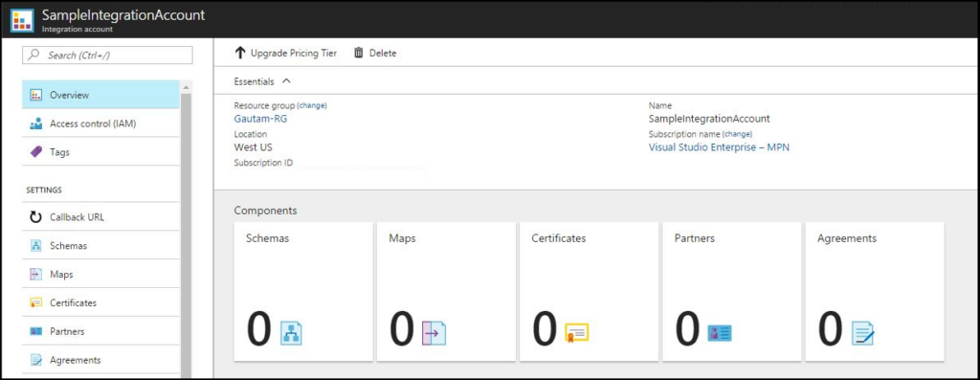Click the certificate icon on Certificates tile

point(577,332)
